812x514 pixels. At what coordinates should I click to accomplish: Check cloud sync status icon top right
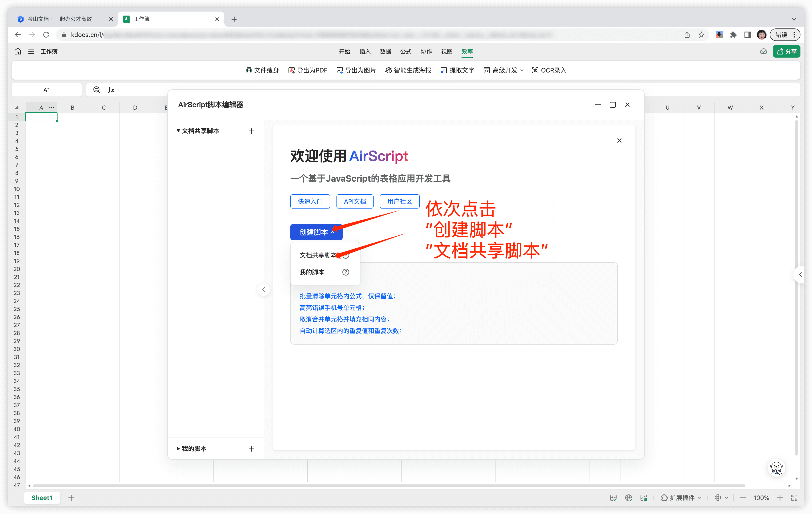[x=763, y=51]
